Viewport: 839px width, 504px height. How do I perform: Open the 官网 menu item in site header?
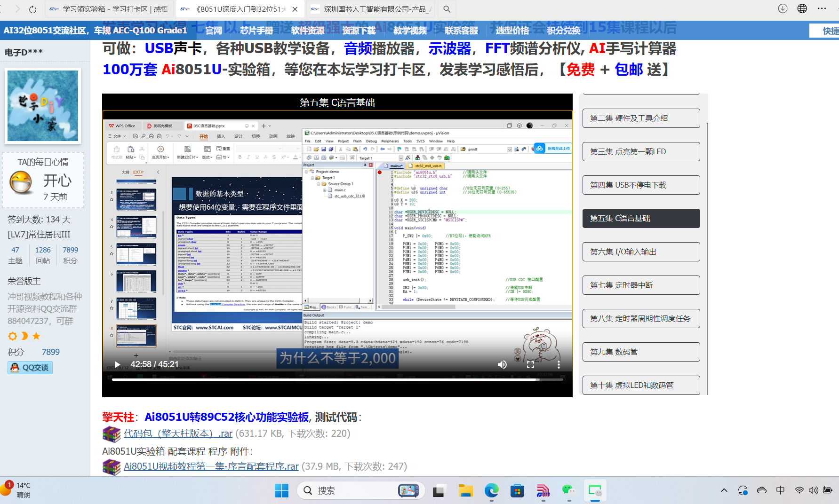pos(214,31)
